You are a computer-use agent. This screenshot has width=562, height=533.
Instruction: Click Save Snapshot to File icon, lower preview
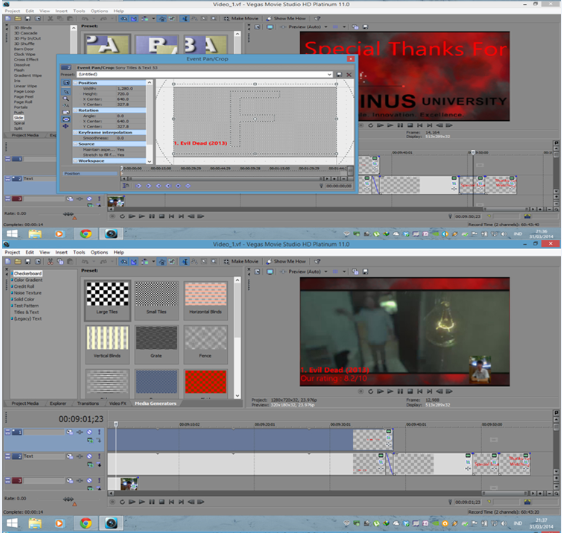pos(365,272)
